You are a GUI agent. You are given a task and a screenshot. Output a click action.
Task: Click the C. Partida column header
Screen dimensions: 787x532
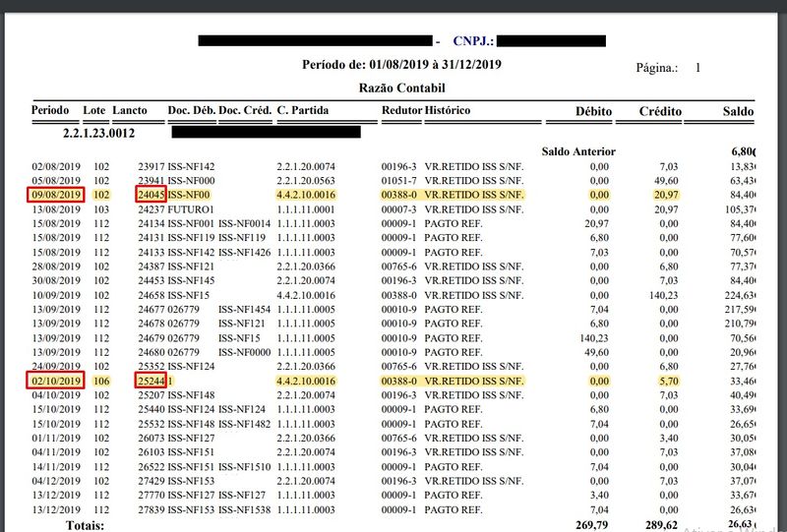tap(303, 110)
